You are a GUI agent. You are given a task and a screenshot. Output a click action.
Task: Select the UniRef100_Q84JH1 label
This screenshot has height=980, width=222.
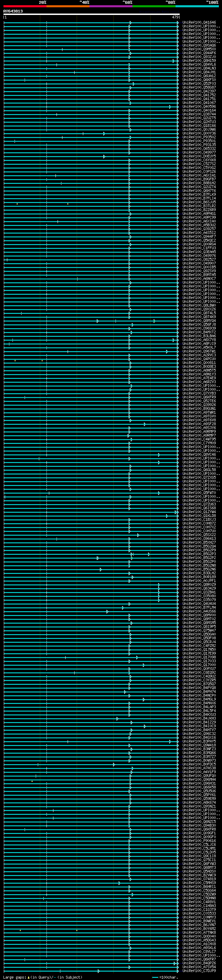click(x=199, y=72)
